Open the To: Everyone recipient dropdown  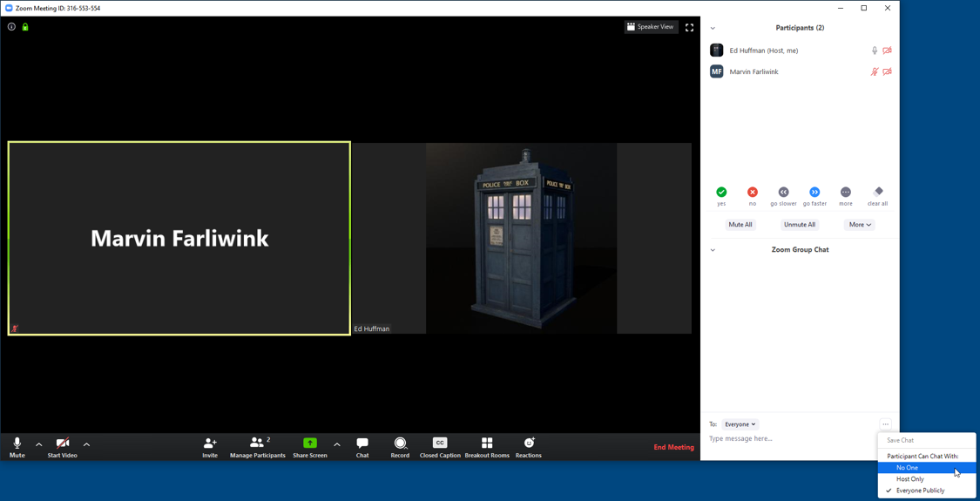(740, 424)
